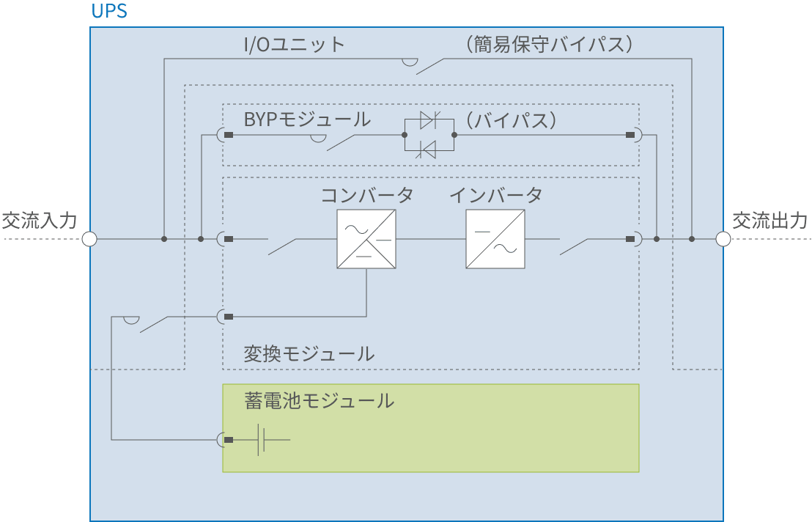Click the '(バイパス)' label
Screen dimensions: 812x522
pos(511,120)
